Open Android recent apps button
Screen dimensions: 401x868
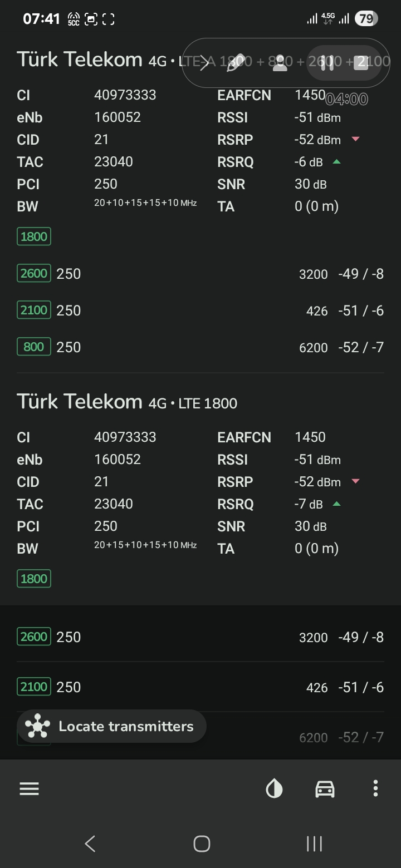click(x=314, y=844)
